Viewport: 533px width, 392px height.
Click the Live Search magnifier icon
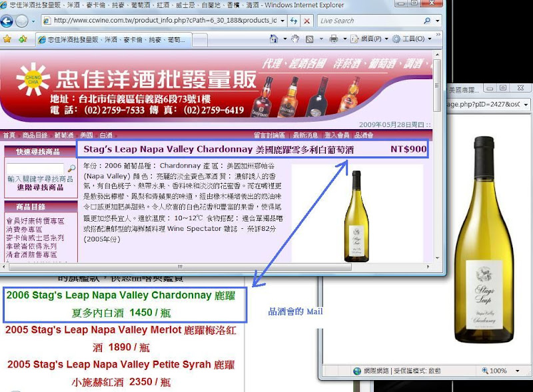click(427, 21)
